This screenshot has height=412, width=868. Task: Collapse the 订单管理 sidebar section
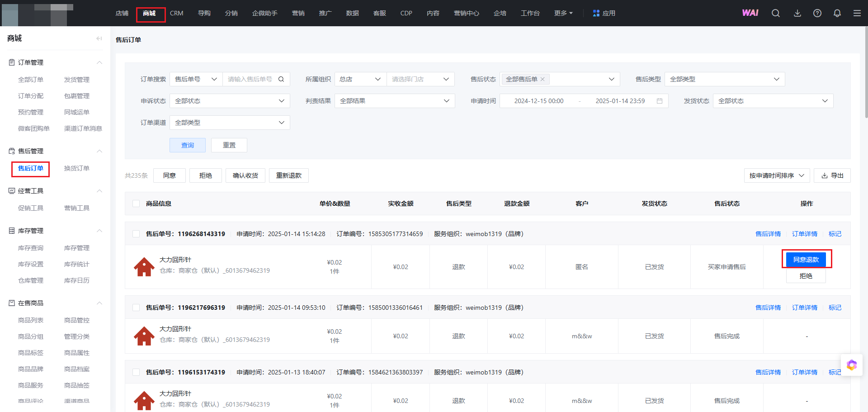(99, 62)
